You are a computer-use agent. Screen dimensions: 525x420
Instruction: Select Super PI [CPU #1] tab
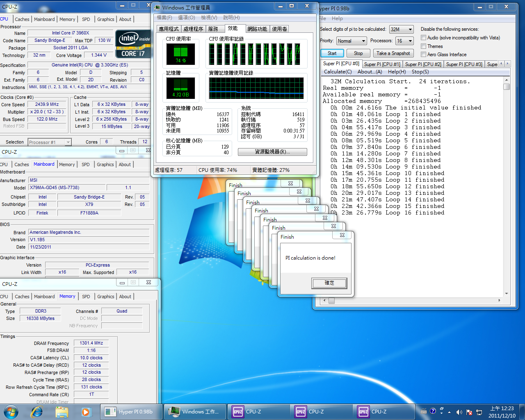point(382,64)
